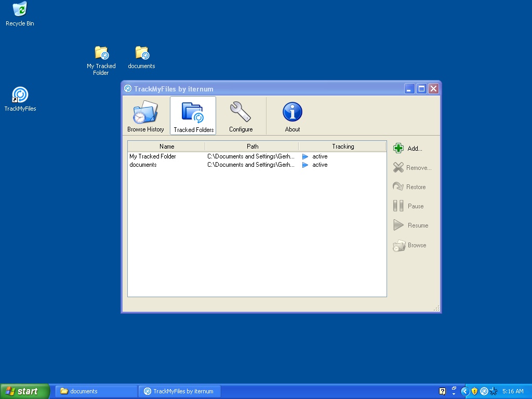The image size is (532, 399).
Task: Select the documents row in the list
Action: [257, 165]
